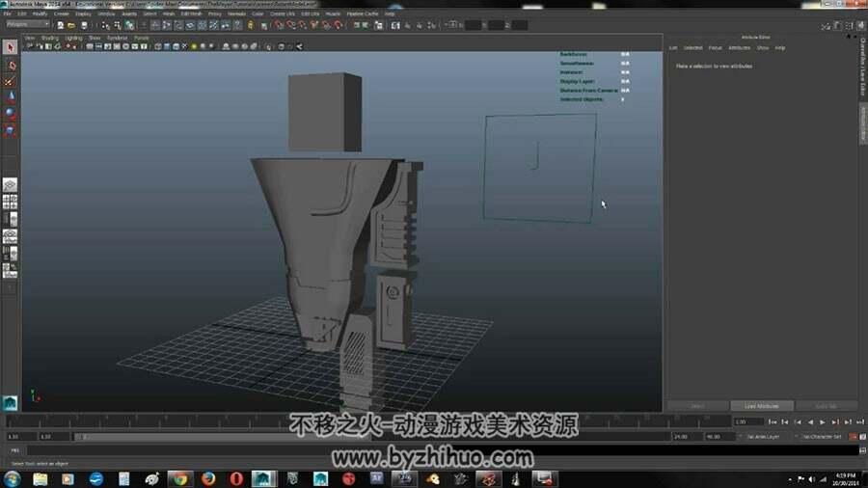Activate the Paint Selection tool
The image size is (868, 488).
[10, 81]
